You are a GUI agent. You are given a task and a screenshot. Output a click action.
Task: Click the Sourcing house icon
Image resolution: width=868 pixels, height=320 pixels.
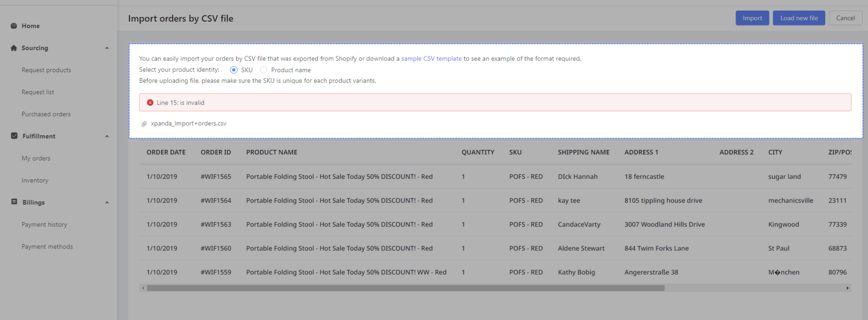(14, 48)
